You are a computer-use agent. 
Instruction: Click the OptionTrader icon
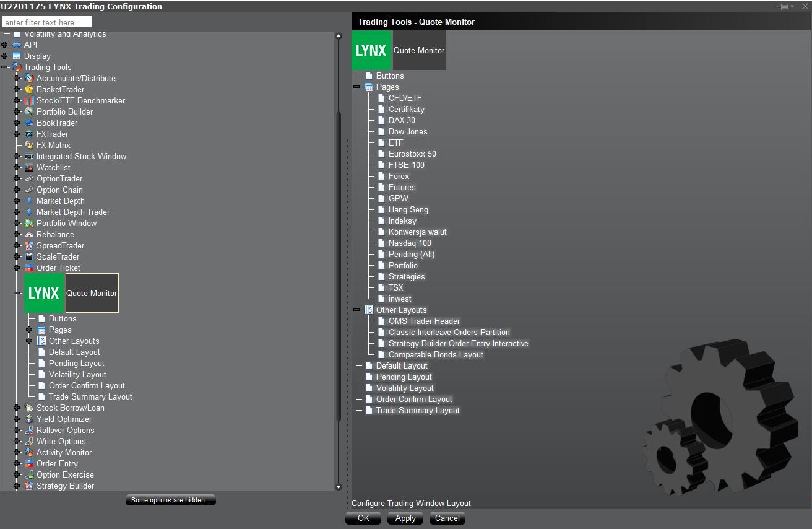(28, 178)
